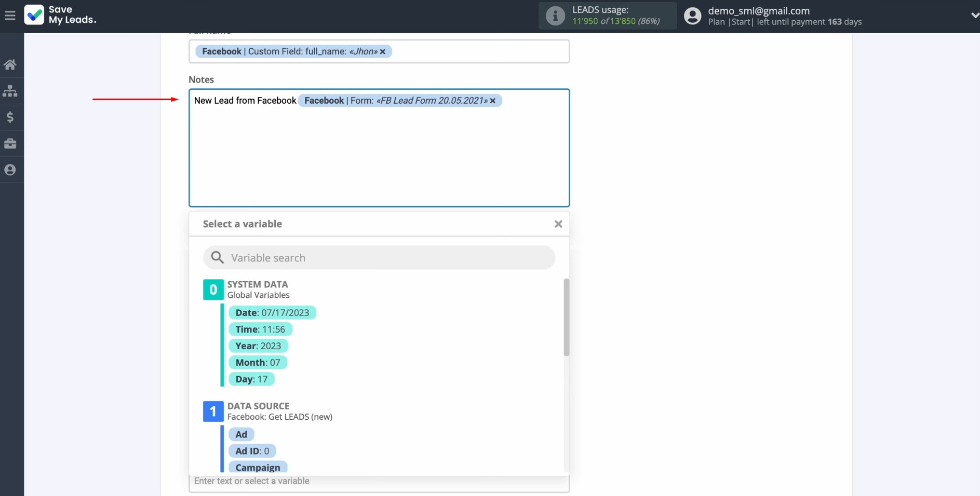
Task: Close the Select a variable panel
Action: [558, 224]
